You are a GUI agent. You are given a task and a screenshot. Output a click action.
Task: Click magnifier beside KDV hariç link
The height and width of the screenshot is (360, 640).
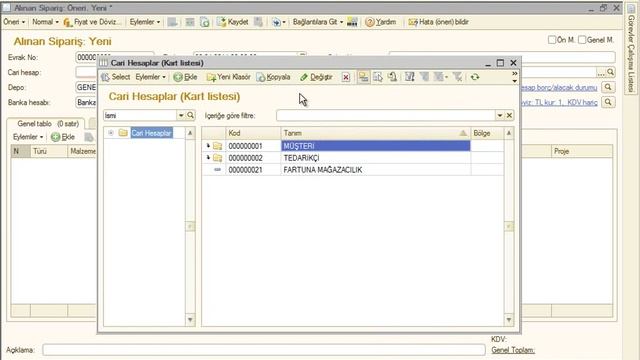[608, 102]
